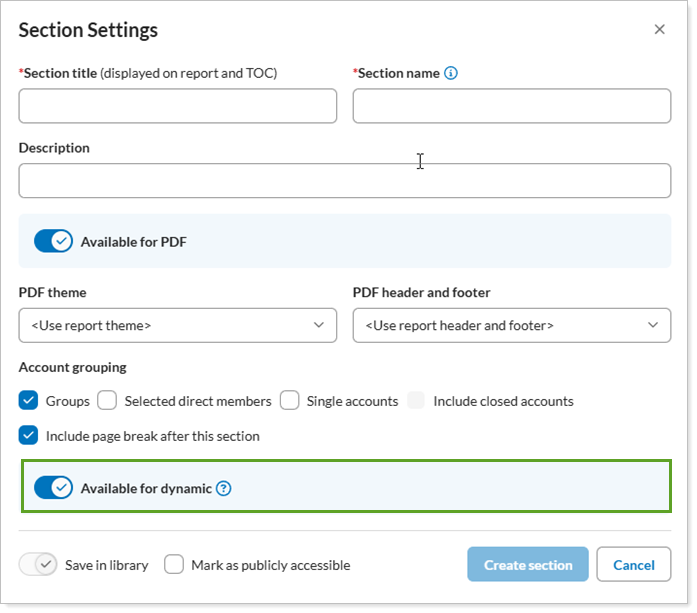
Task: Enable the Selected direct members checkbox
Action: point(107,401)
